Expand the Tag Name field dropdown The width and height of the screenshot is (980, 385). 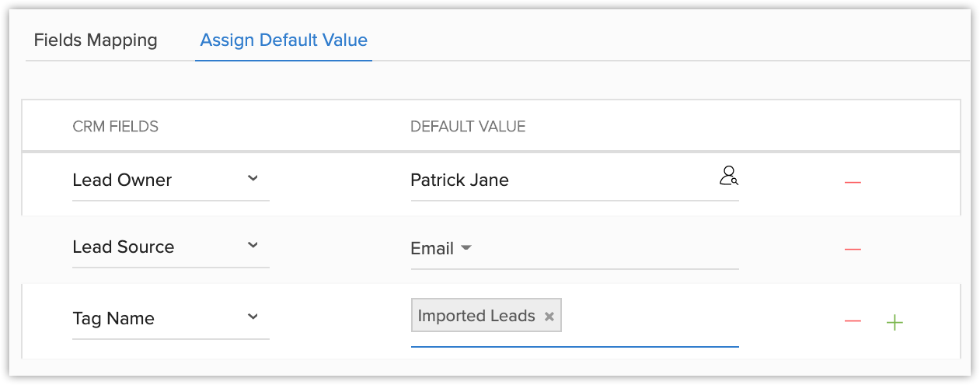[253, 317]
